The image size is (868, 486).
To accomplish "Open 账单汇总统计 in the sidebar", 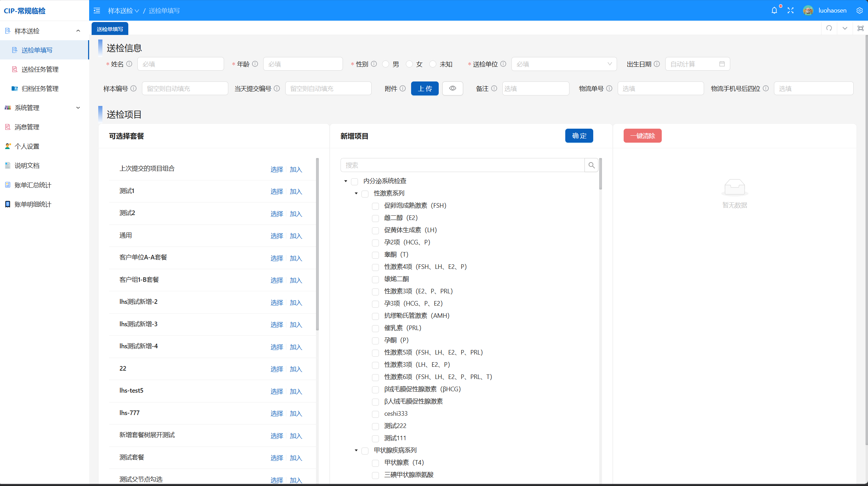I will (x=33, y=185).
